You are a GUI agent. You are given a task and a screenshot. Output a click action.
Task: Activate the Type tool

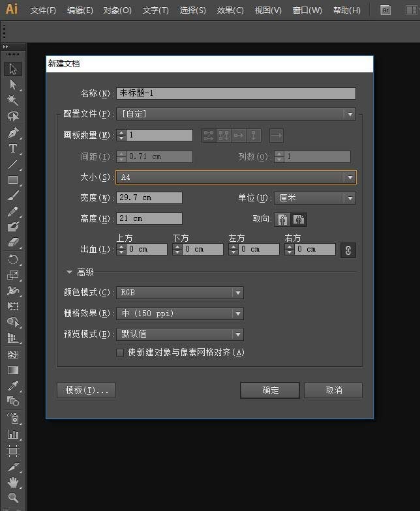pyautogui.click(x=13, y=149)
